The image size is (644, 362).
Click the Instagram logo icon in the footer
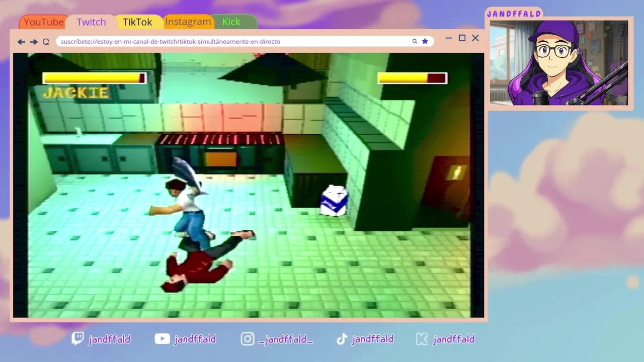click(248, 339)
